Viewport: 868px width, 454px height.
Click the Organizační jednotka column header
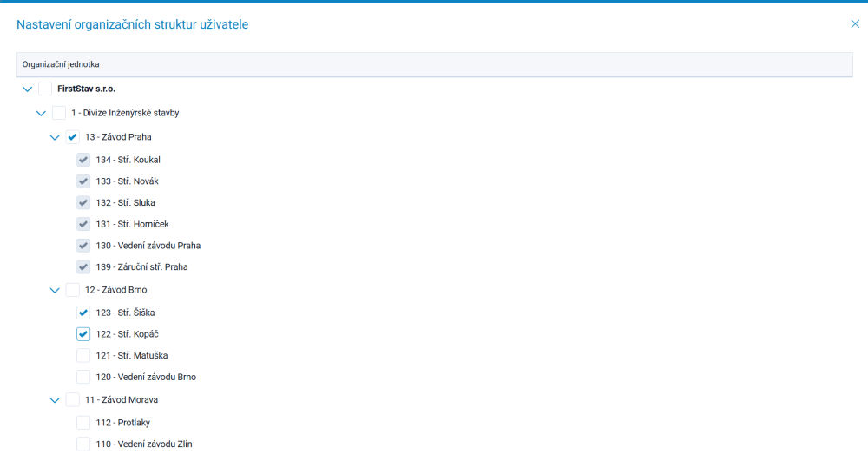435,64
